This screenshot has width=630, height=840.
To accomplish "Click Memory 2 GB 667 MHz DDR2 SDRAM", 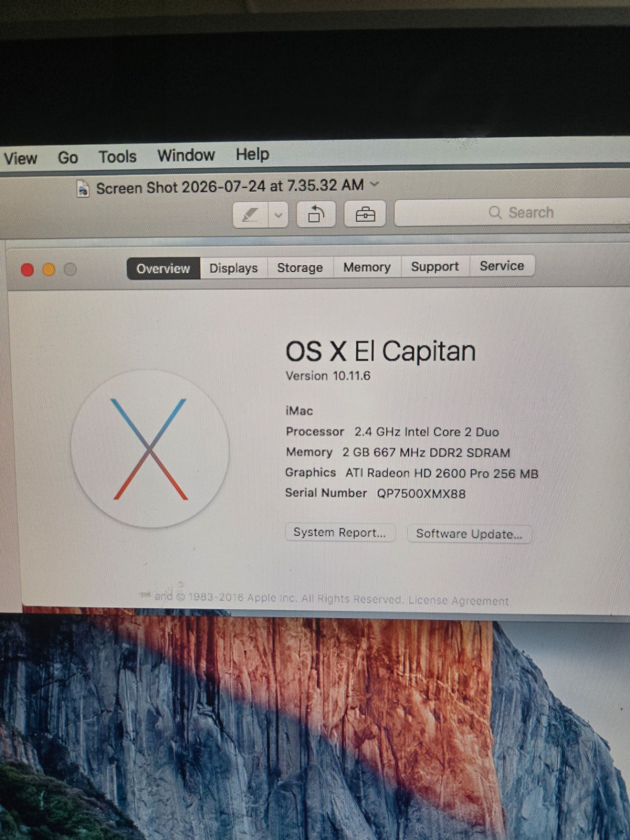I will click(398, 452).
